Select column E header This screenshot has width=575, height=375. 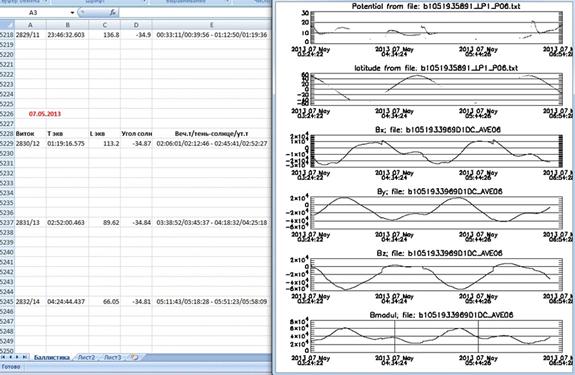click(x=212, y=25)
